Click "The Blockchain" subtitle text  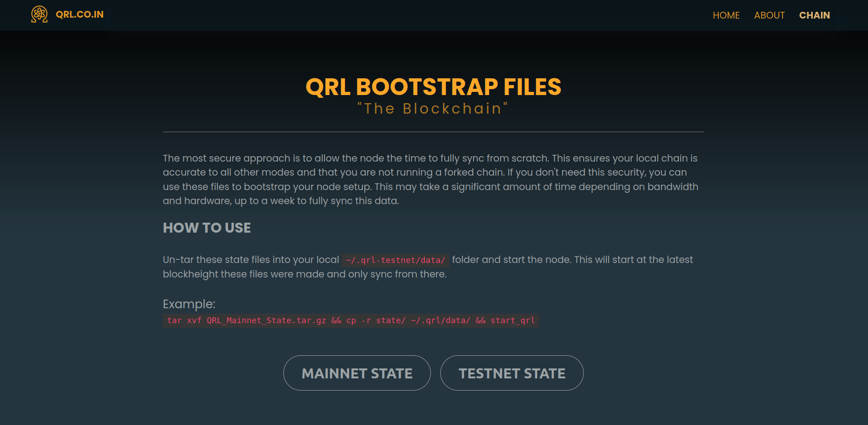(x=433, y=109)
